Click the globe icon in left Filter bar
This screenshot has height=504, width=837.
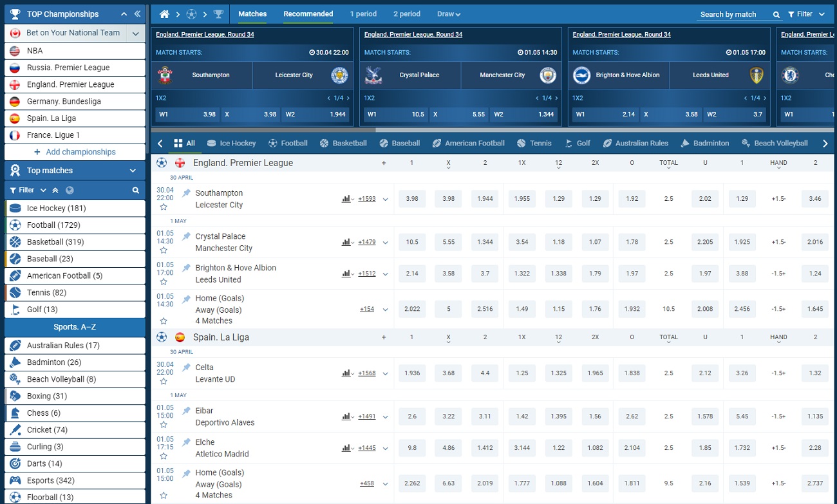click(70, 191)
